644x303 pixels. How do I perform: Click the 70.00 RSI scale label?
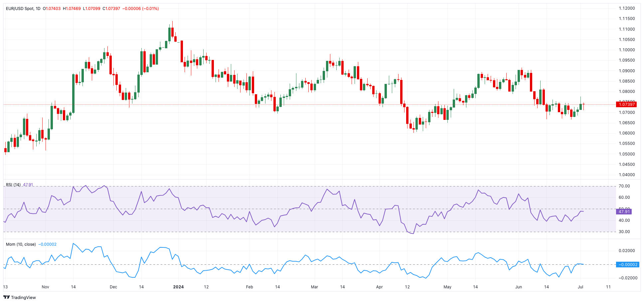tap(624, 186)
